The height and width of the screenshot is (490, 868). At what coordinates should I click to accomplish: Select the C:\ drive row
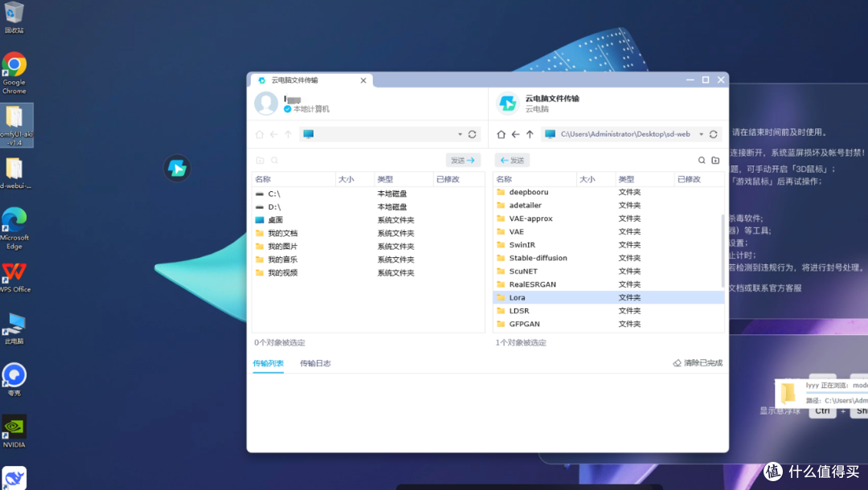(x=368, y=194)
